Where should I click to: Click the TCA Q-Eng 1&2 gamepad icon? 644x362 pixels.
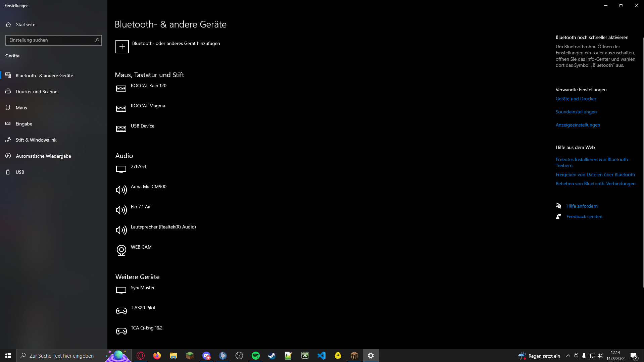121,331
